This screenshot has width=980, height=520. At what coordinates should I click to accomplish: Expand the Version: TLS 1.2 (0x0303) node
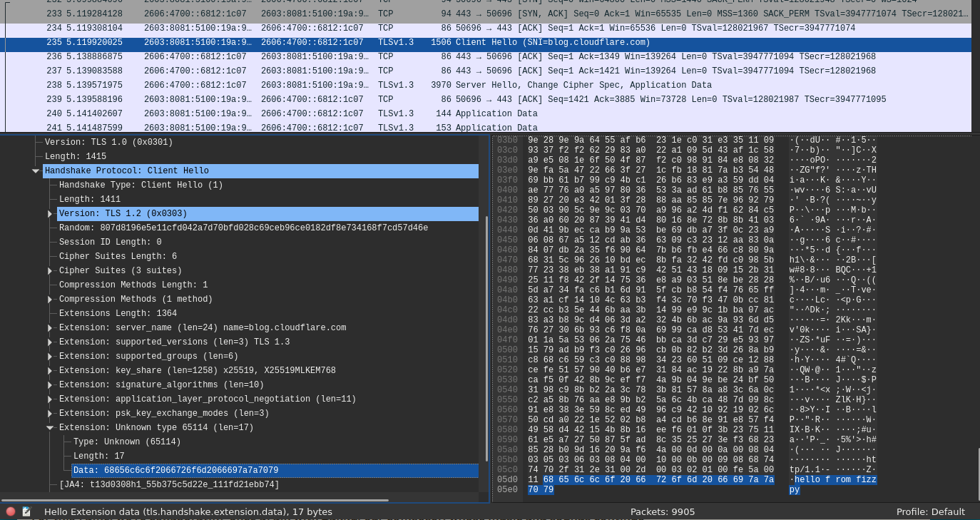(x=50, y=214)
